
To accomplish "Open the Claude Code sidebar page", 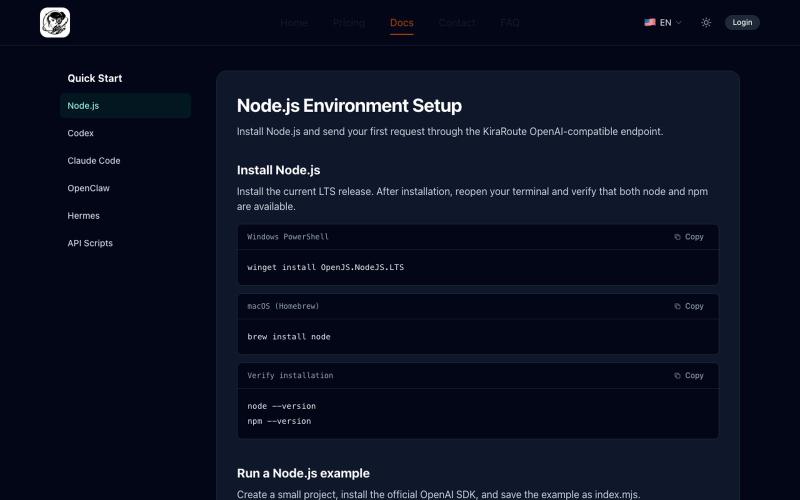I will click(126, 161).
